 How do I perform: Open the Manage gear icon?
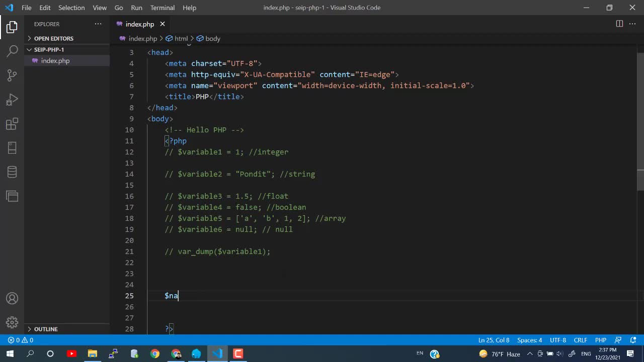coord(12,322)
